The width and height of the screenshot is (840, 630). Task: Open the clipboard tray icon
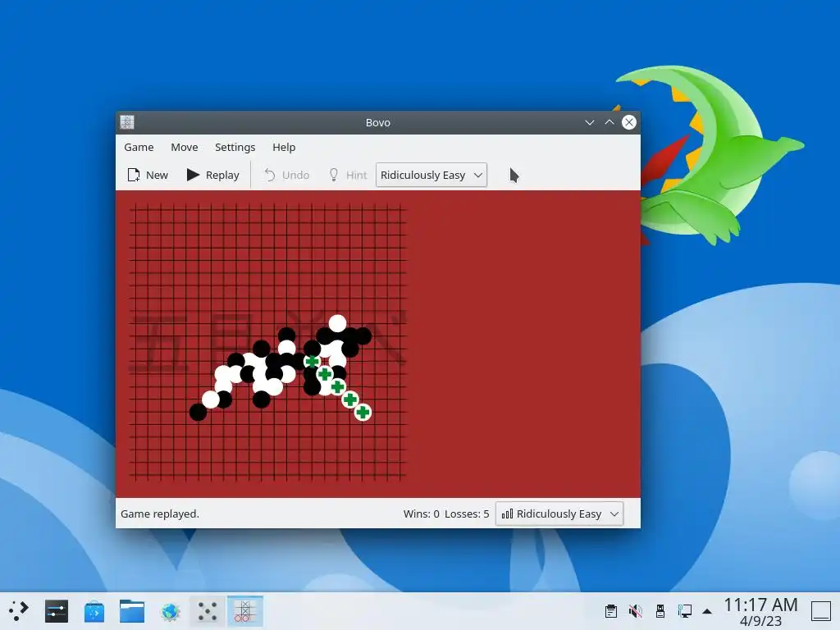point(610,610)
